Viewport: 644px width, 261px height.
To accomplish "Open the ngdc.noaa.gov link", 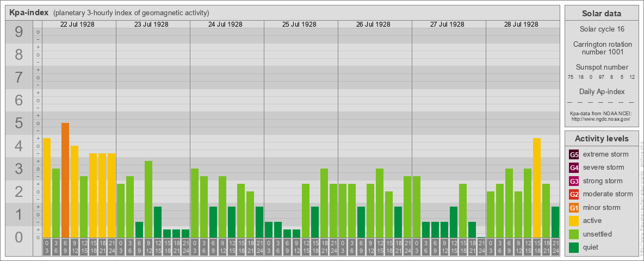I will (602, 119).
